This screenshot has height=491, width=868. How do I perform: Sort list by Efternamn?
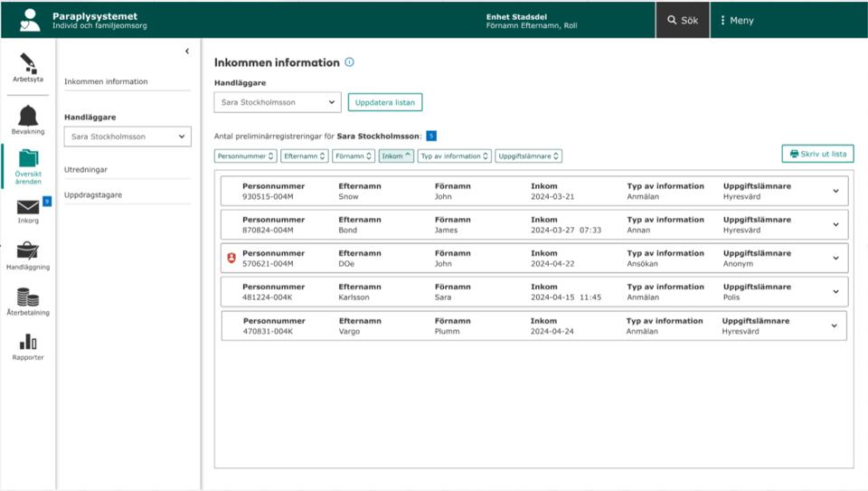pos(305,156)
